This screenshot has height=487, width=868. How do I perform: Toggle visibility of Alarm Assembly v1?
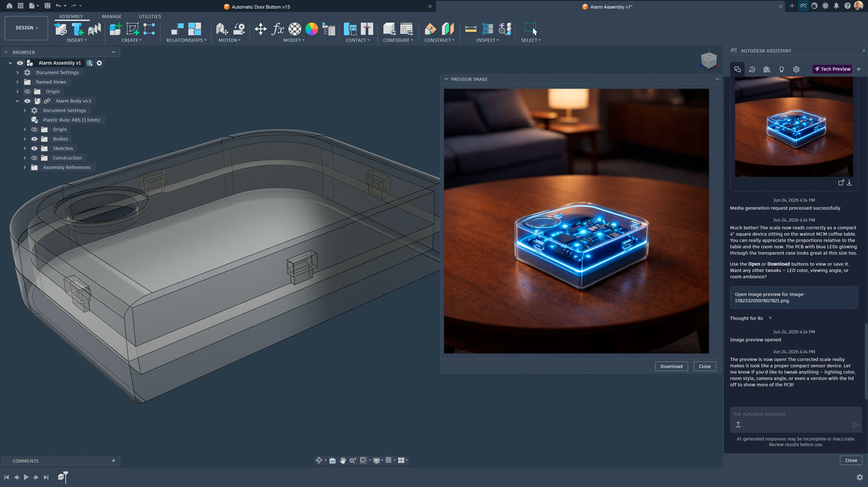(20, 63)
